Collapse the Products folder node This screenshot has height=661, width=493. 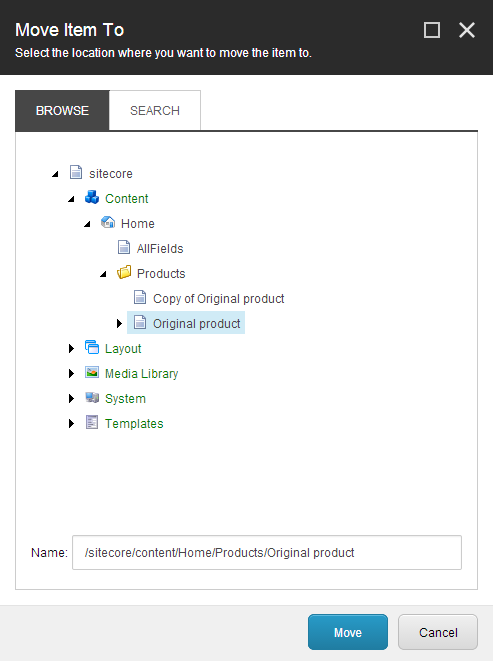103,274
